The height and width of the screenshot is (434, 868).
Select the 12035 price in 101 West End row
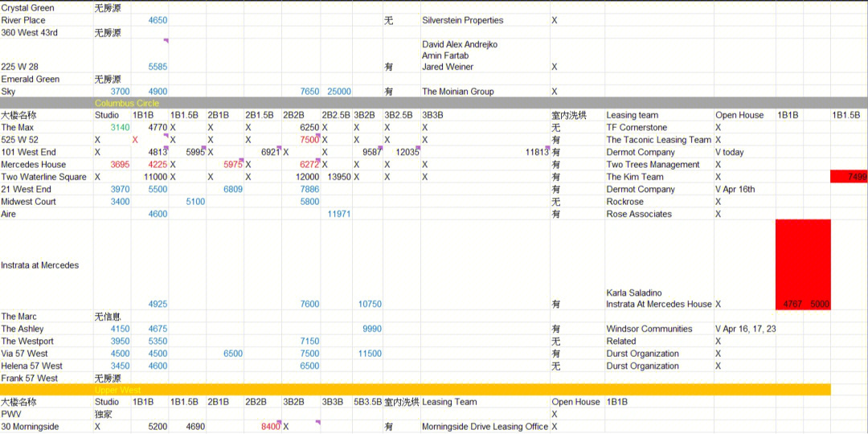pos(407,152)
